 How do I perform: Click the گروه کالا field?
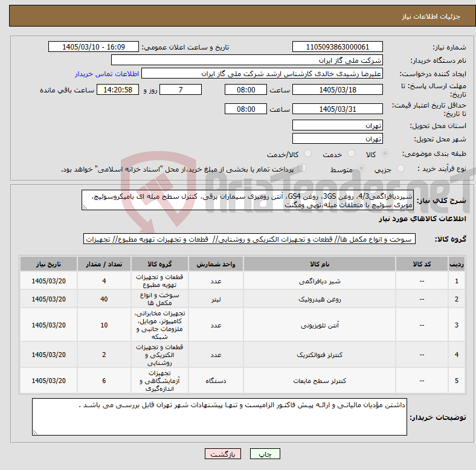pos(249,239)
